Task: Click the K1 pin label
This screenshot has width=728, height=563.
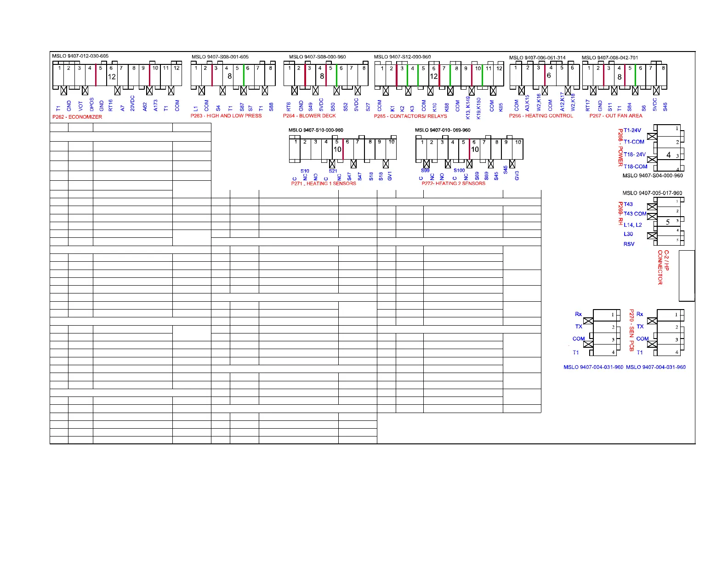Action: click(392, 109)
